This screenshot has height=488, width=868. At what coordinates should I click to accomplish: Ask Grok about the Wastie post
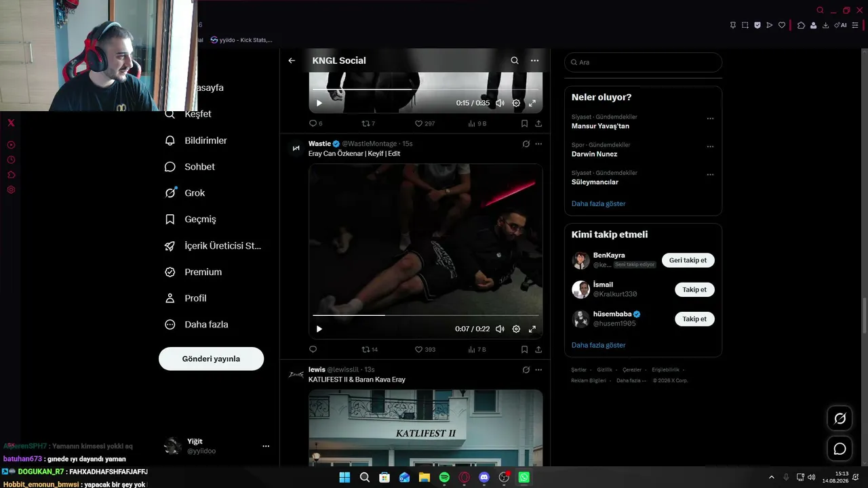click(526, 144)
